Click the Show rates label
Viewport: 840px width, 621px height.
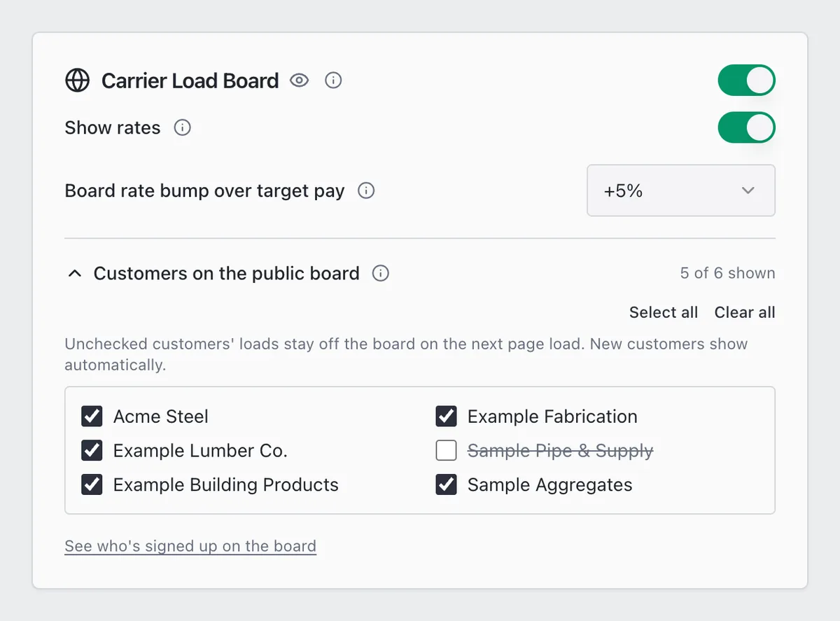click(x=113, y=128)
